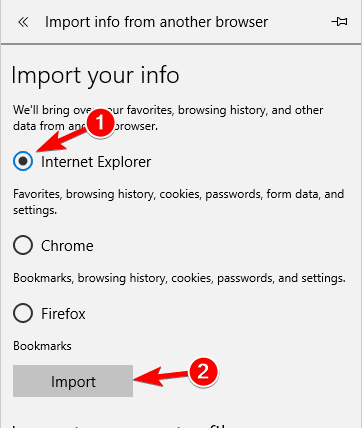This screenshot has width=362, height=428.
Task: Click the red numbered badge 2
Action: coord(203,371)
